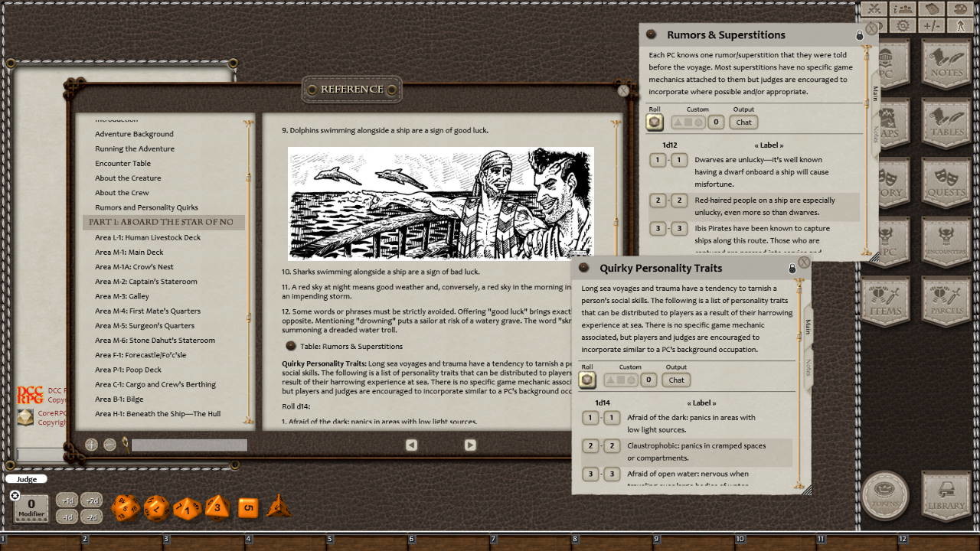The height and width of the screenshot is (551, 980).
Task: Click the reference manual search field
Action: point(189,445)
